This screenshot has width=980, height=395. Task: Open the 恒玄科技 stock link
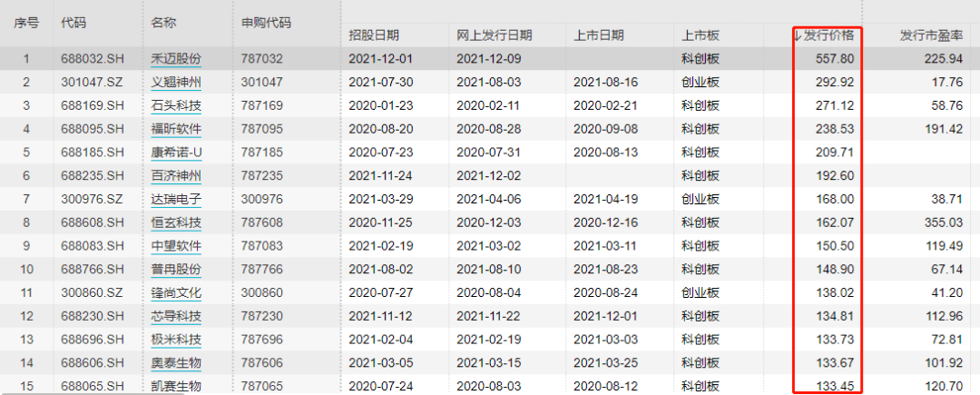coord(176,222)
